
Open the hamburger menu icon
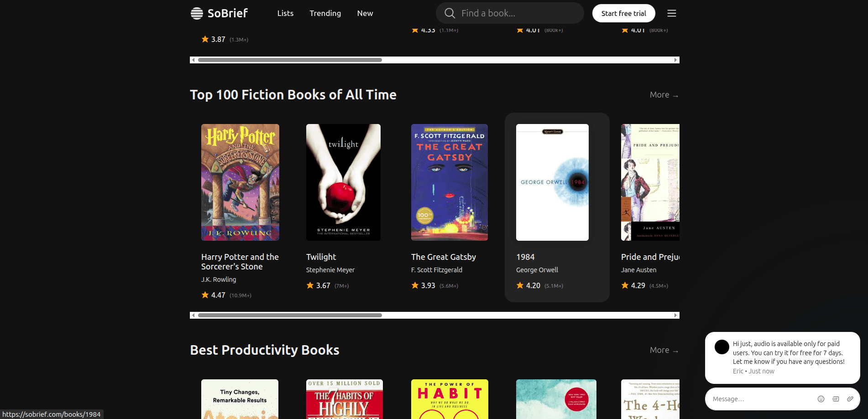672,13
